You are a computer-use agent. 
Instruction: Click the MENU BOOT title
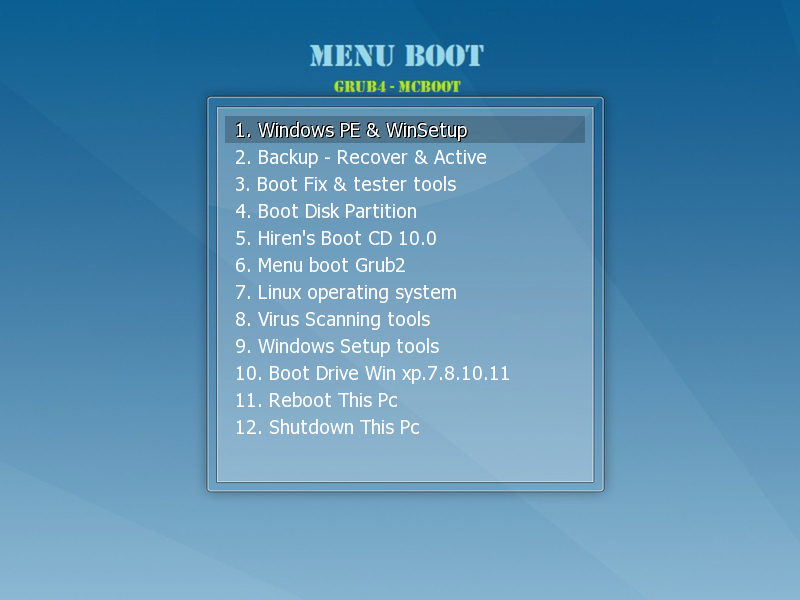click(397, 56)
